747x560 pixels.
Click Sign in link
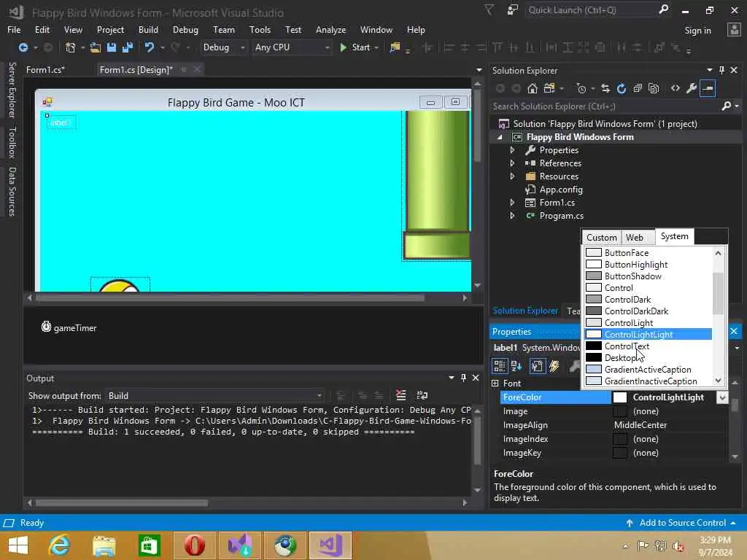(x=697, y=31)
